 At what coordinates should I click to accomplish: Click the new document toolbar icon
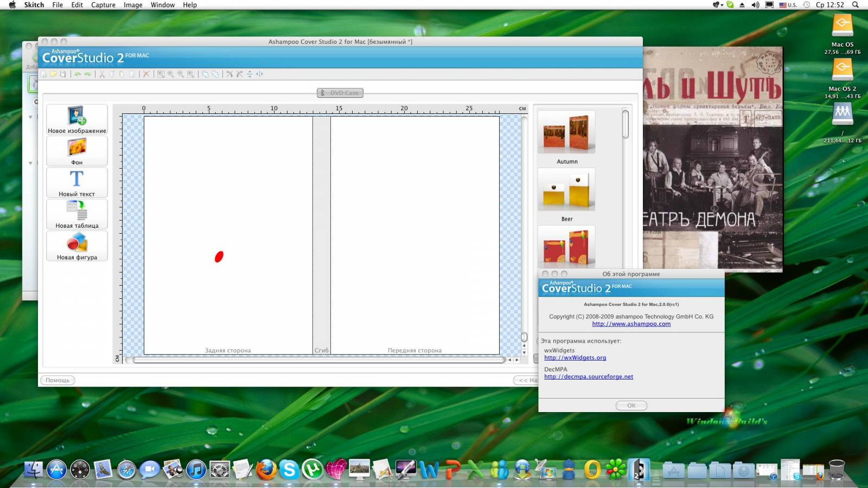point(44,74)
